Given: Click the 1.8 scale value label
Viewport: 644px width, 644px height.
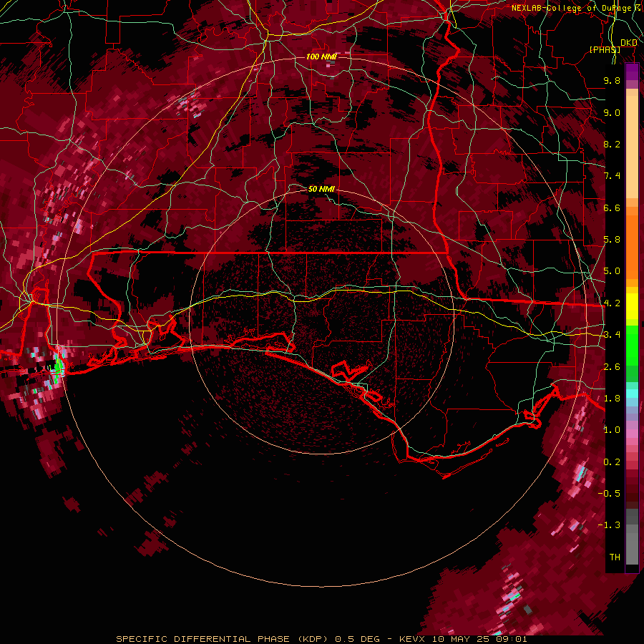Looking at the screenshot, I should (x=612, y=399).
